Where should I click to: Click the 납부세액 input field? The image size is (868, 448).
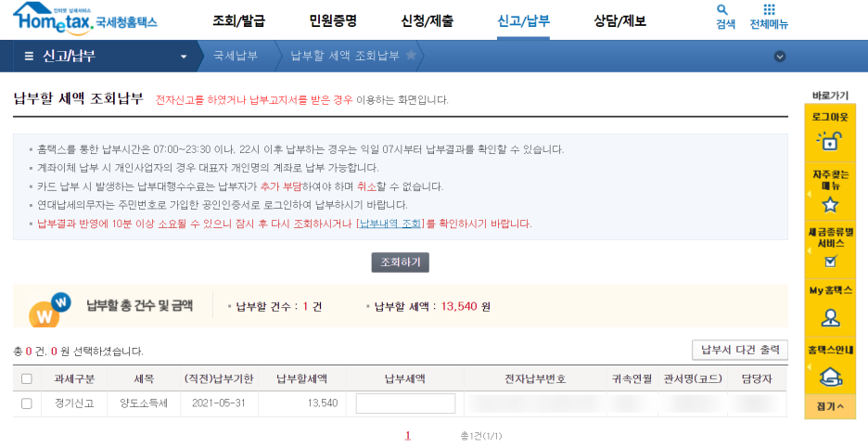click(x=405, y=403)
